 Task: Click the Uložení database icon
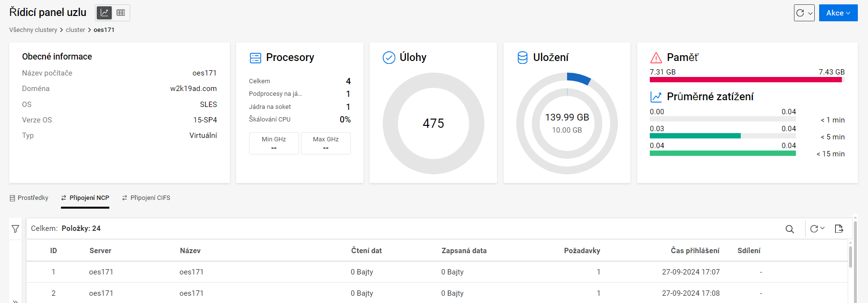(x=523, y=58)
